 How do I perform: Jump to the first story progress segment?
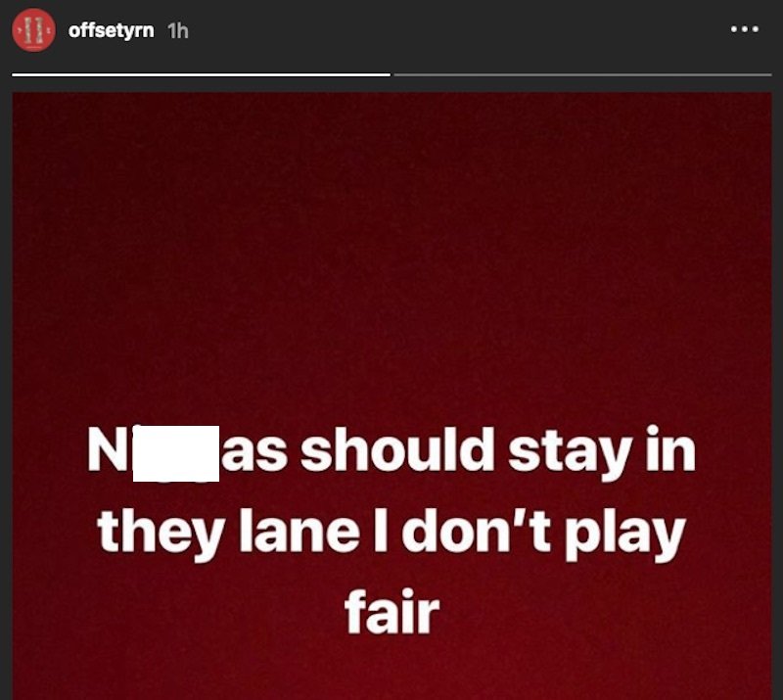[x=201, y=75]
